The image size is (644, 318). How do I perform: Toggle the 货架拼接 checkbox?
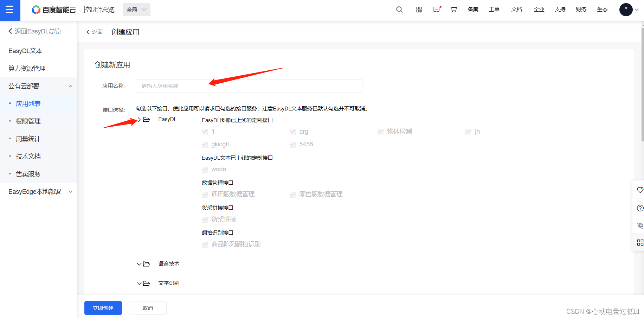[205, 220]
